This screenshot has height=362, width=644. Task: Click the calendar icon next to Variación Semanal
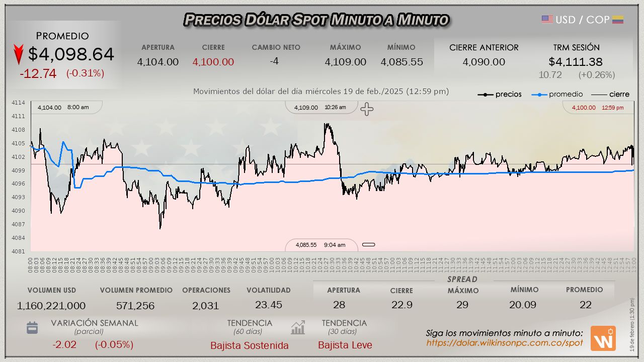coord(32,328)
